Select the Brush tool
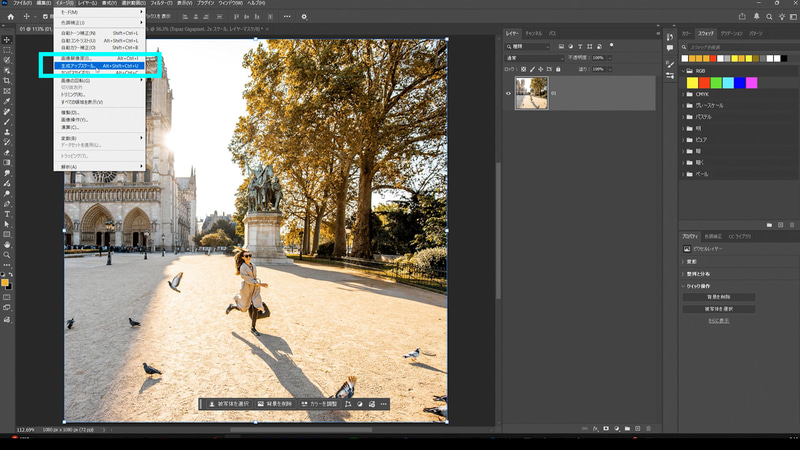Image resolution: width=800 pixels, height=450 pixels. point(7,121)
